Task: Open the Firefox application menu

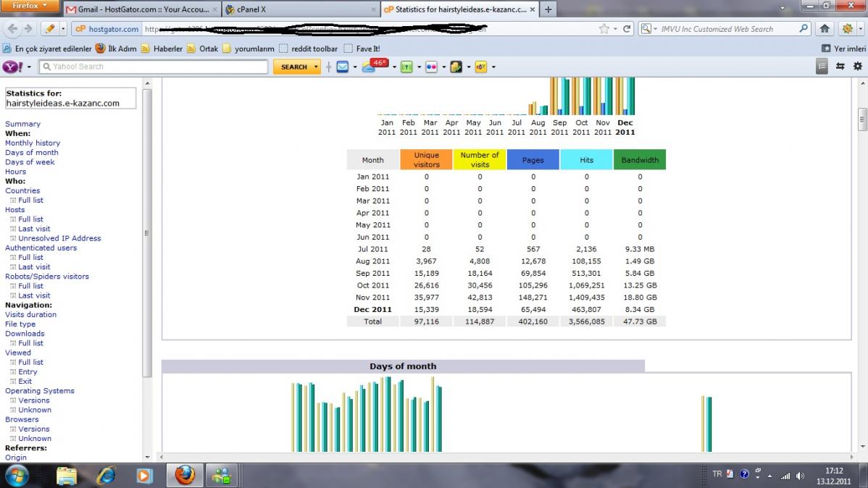Action: (29, 6)
